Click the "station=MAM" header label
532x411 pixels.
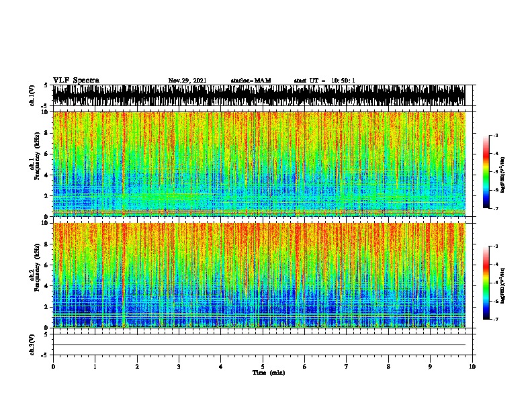(251, 81)
